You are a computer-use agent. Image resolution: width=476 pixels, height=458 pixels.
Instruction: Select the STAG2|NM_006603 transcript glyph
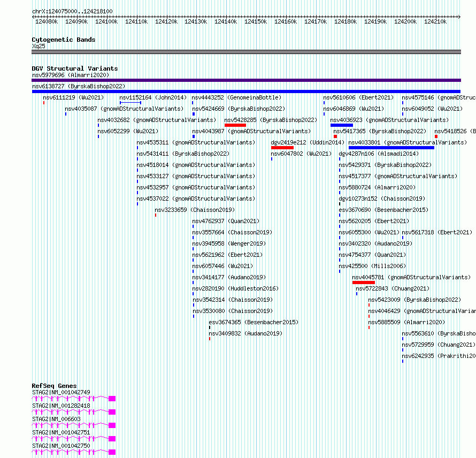74,425
